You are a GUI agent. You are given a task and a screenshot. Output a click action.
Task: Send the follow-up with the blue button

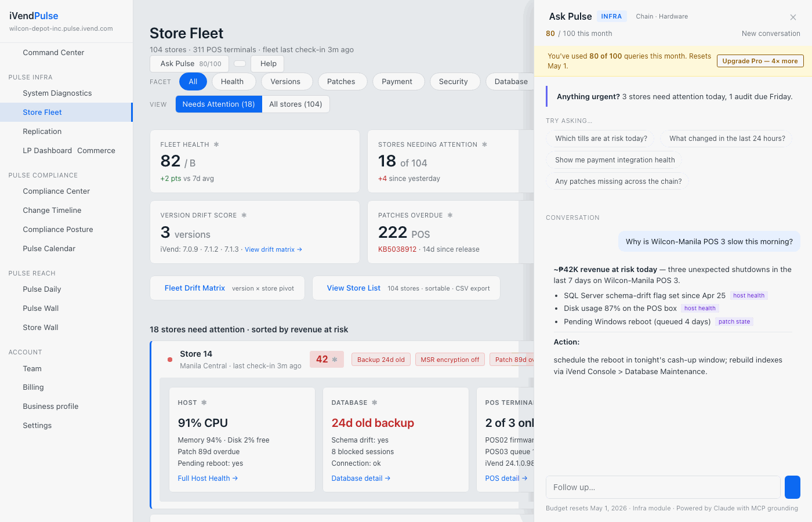(x=792, y=487)
